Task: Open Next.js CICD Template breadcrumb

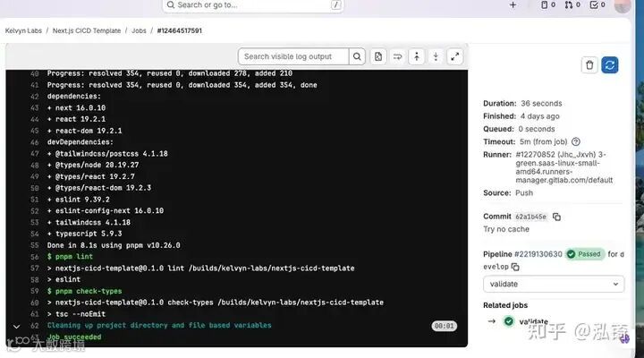Action: (x=87, y=30)
